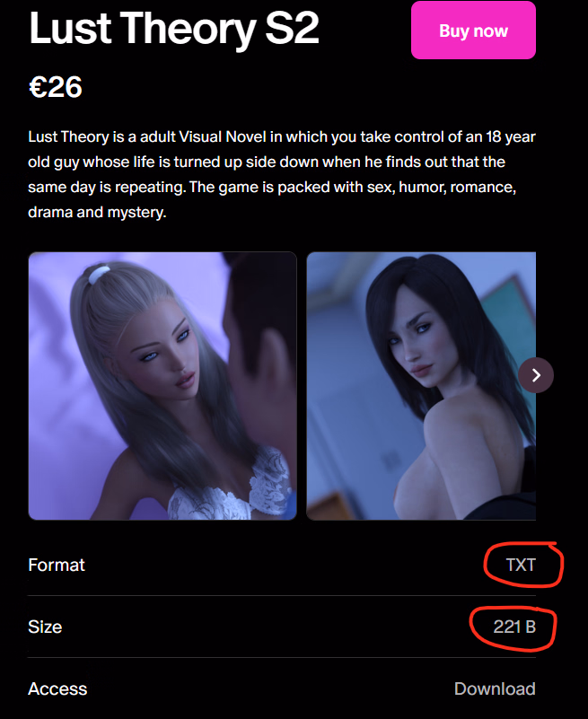Click the €26 price text
The image size is (588, 719).
pos(56,87)
